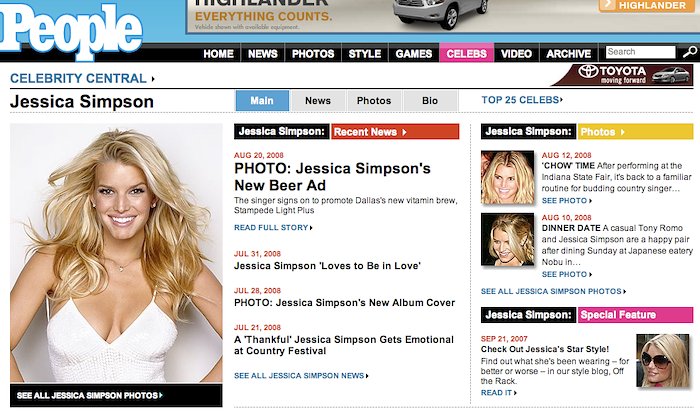Viewport: 700px width, 416px height.
Task: Click SEE ALL JESSICA SIMPSON PHOTOS under the portrait
Action: pos(89,395)
